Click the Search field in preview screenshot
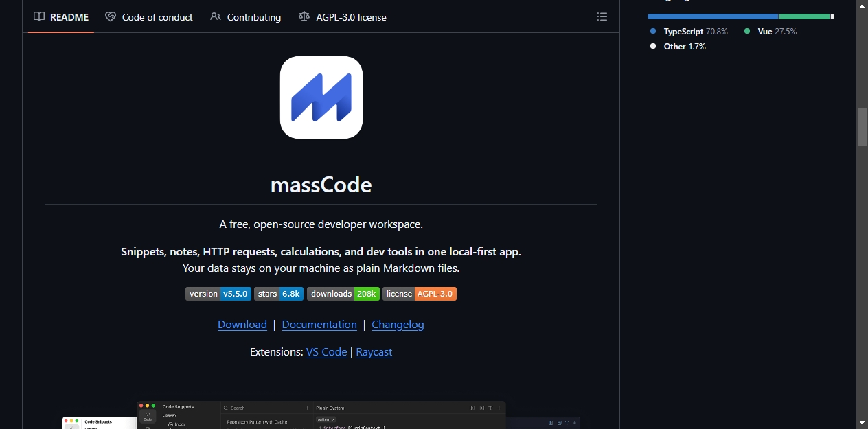868x429 pixels. (x=266, y=408)
